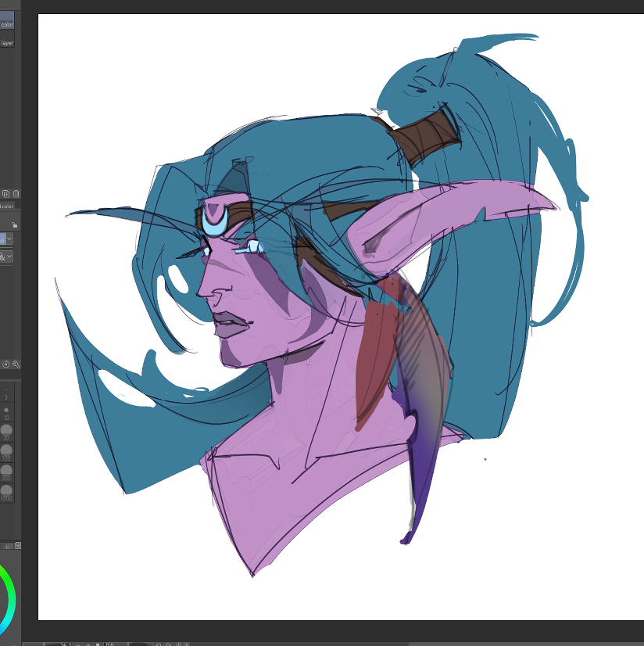Switch to the 'color' panel tab
This screenshot has height=646, width=644.
pyautogui.click(x=7, y=206)
